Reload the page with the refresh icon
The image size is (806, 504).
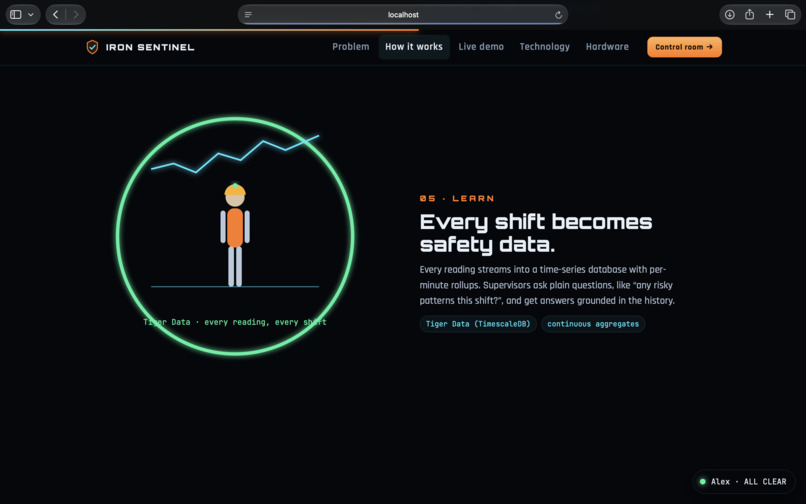point(558,15)
